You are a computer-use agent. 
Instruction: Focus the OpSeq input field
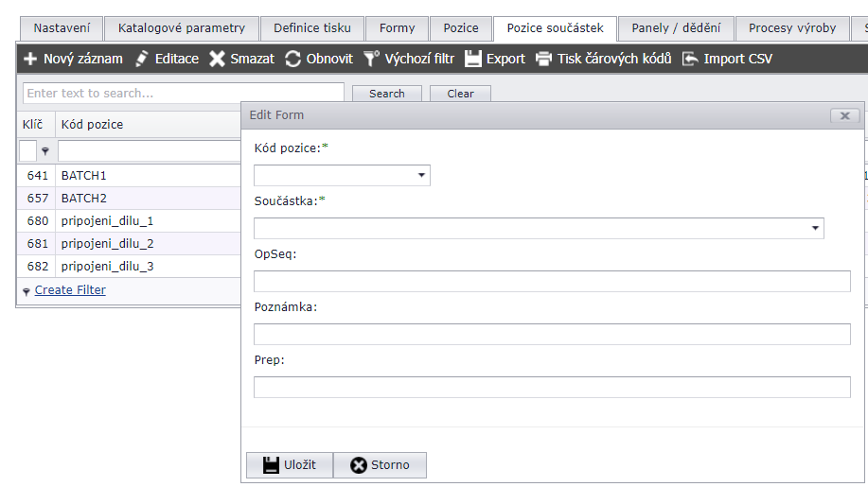(x=552, y=281)
